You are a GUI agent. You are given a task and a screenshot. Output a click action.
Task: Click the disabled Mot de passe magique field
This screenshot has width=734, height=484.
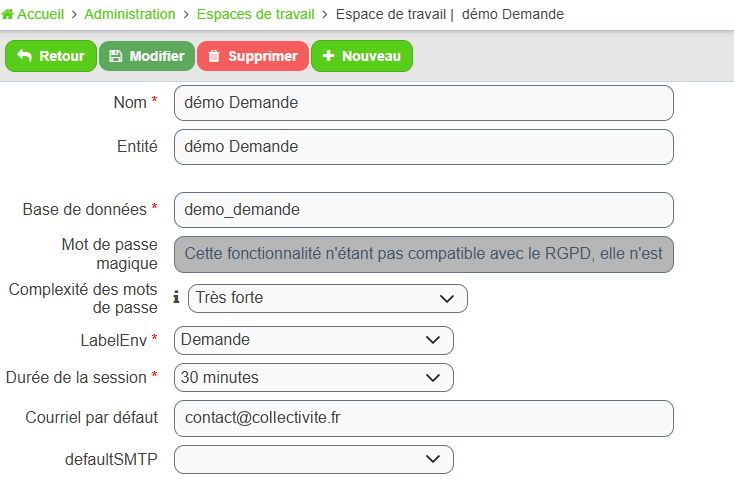pos(424,254)
